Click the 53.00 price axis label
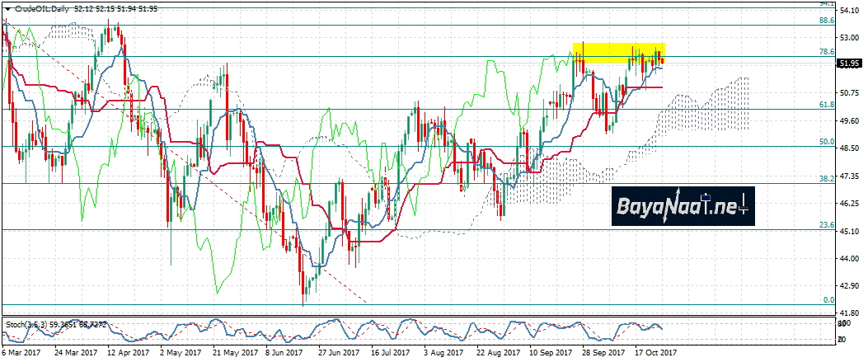 click(x=850, y=38)
